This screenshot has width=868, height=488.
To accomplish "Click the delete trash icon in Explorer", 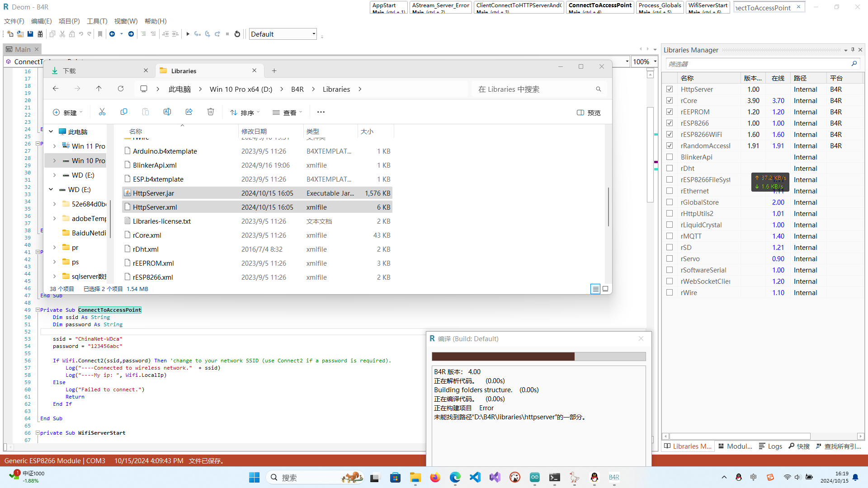I will [211, 112].
